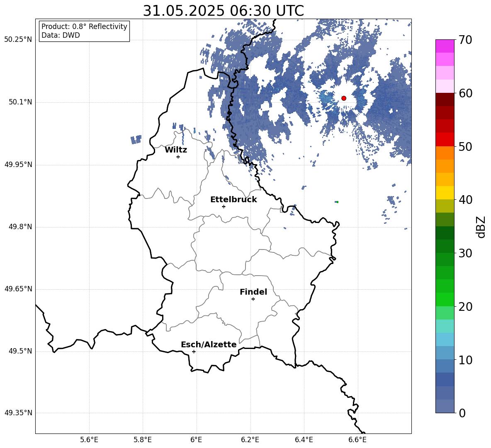Click the colorbar tick label '60'
The image size is (491, 448).
coord(465,93)
